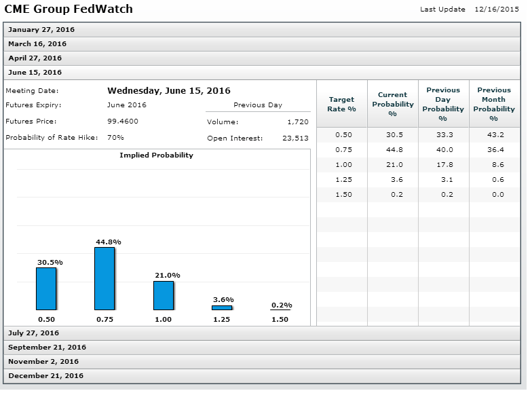This screenshot has height=393, width=532.
Task: Select the Previous Day Probability % header
Action: pyautogui.click(x=443, y=104)
